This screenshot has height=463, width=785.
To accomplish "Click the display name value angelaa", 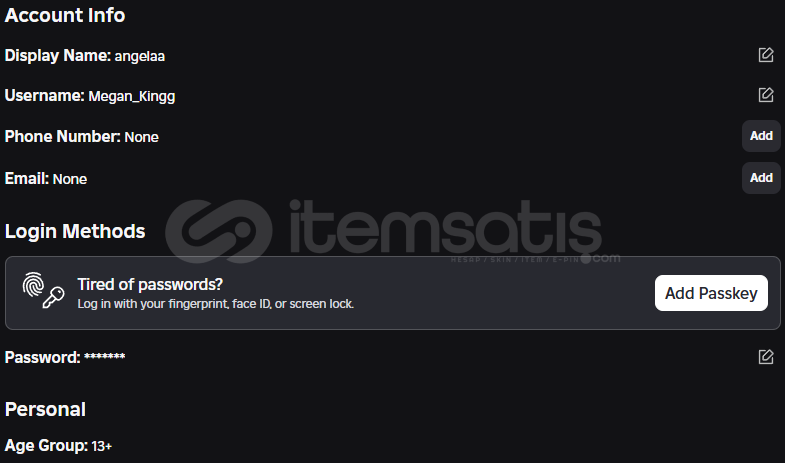I will tap(140, 56).
